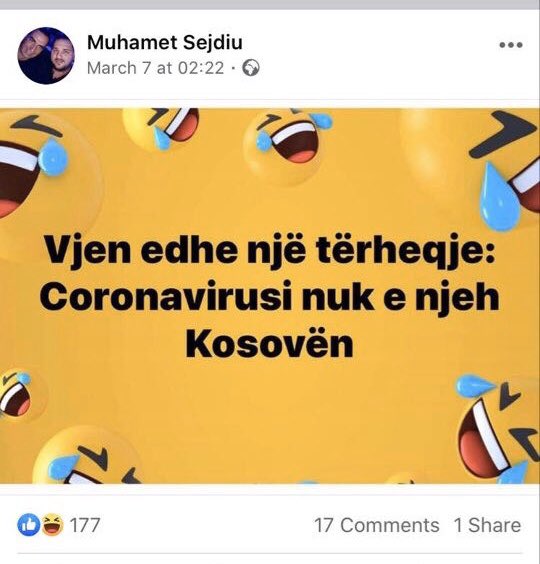Open the 177 reactions count
The height and width of the screenshot is (564, 540).
85,525
